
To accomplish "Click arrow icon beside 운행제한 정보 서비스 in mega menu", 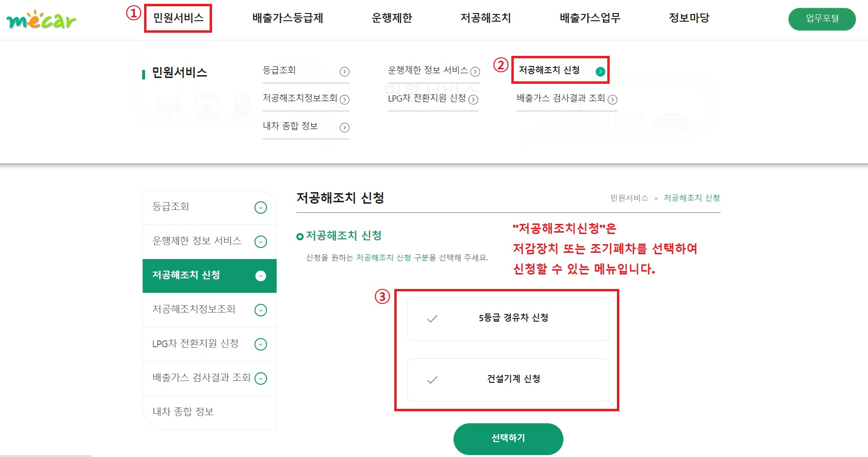I will pos(475,72).
